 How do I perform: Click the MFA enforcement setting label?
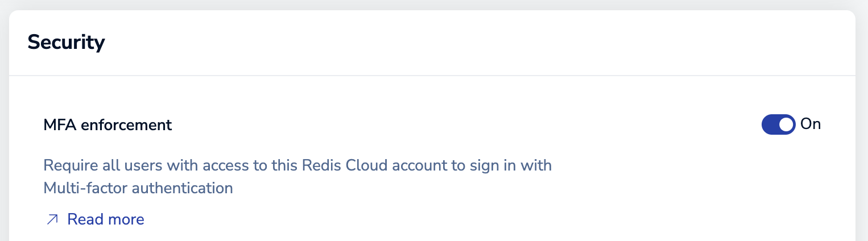108,125
